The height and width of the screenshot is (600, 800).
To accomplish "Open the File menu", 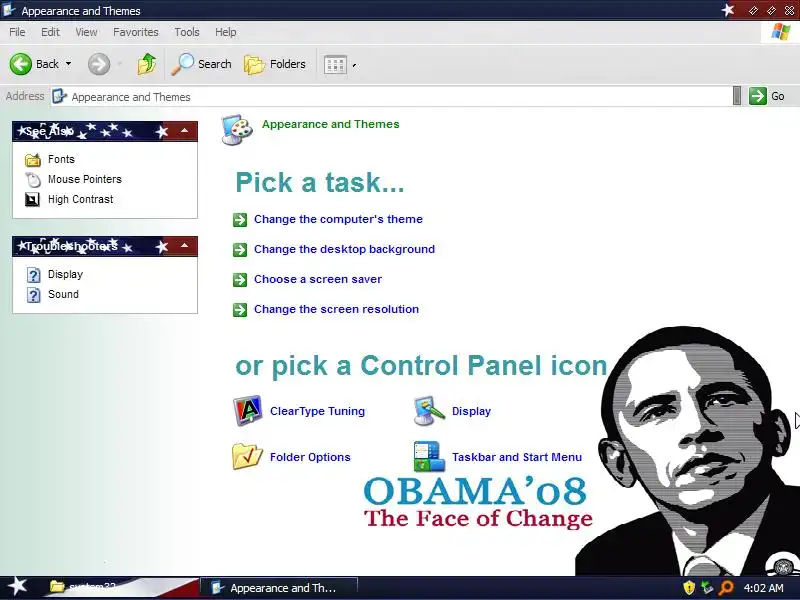I will [17, 32].
